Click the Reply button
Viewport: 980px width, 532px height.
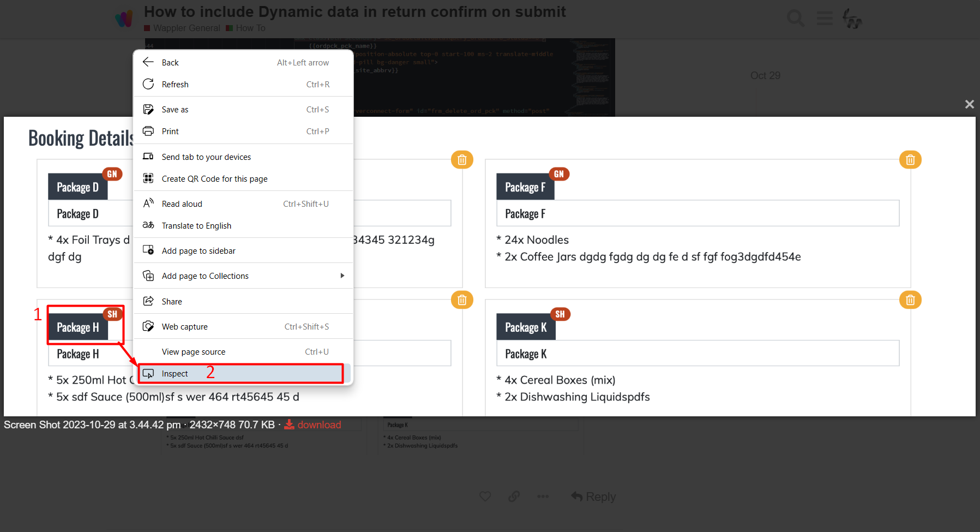(x=593, y=497)
